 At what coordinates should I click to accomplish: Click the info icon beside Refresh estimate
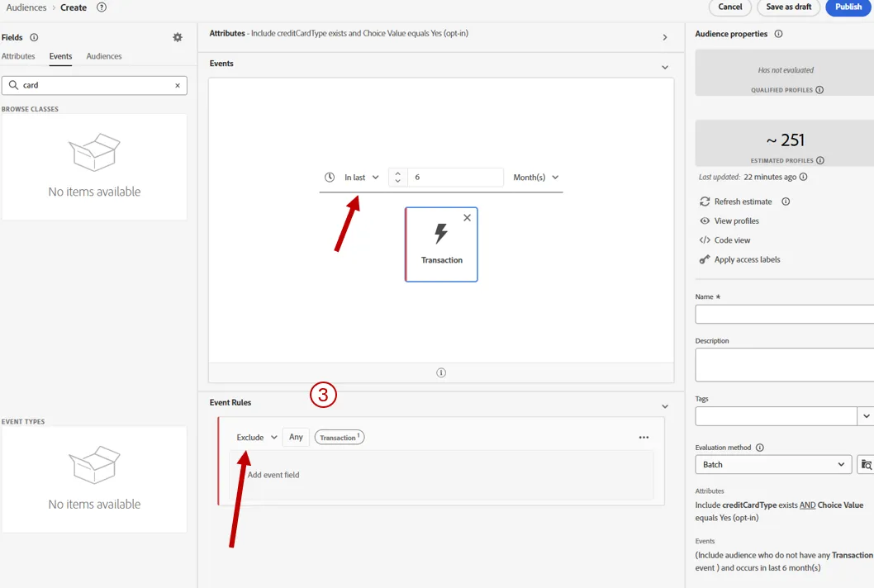point(786,202)
